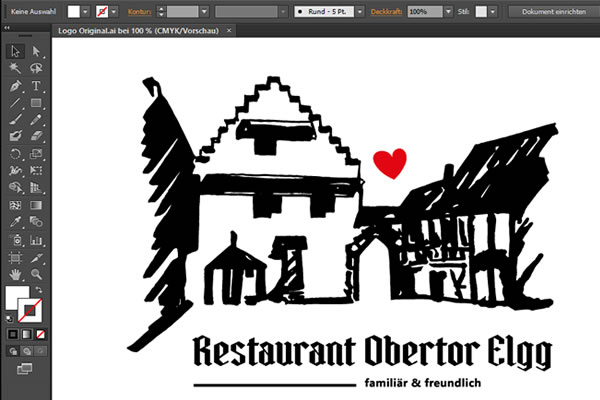Screen dimensions: 600x400
Task: Open the 'Rund - 5 Pt.' brush dropdown
Action: click(362, 10)
